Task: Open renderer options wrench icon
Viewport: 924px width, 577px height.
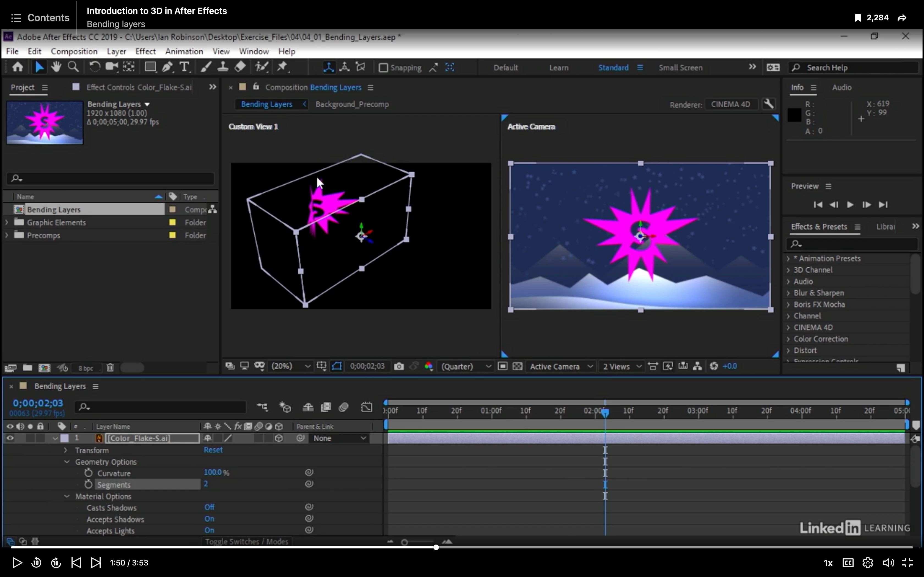Action: pos(769,104)
